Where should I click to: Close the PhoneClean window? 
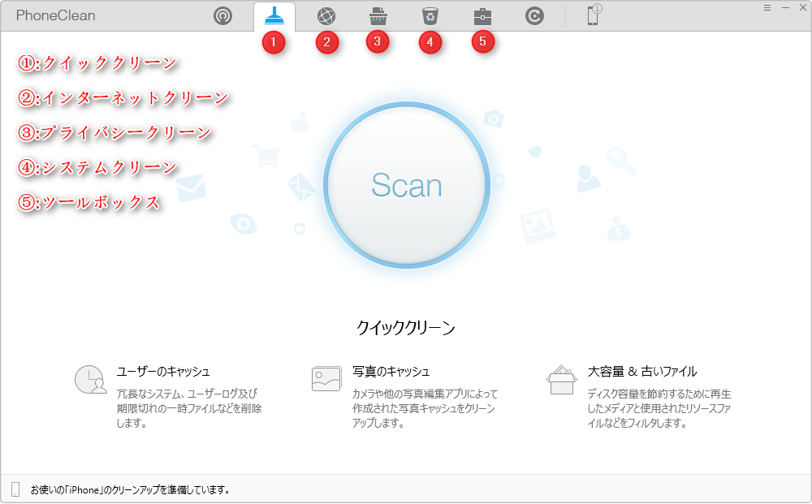[803, 8]
